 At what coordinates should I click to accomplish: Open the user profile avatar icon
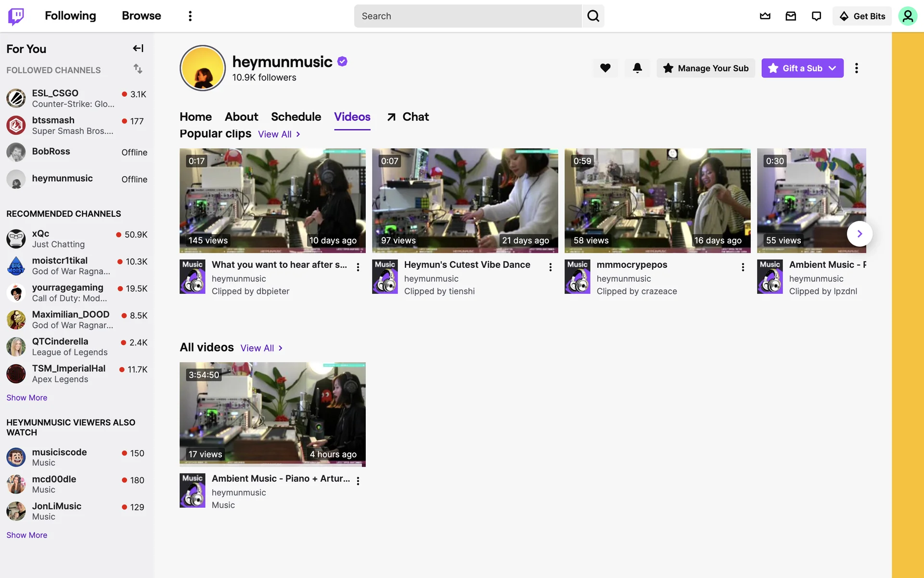907,16
